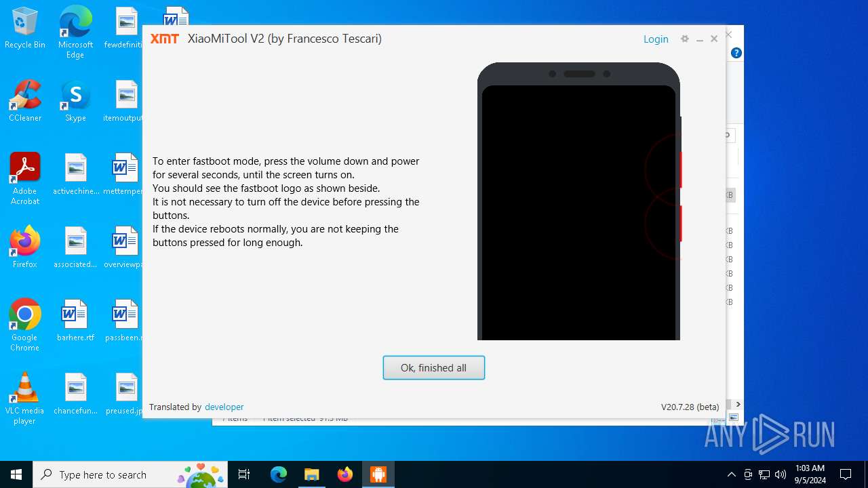Image resolution: width=868 pixels, height=488 pixels.
Task: Click the version V20.7.28 (beta) text
Action: click(690, 407)
